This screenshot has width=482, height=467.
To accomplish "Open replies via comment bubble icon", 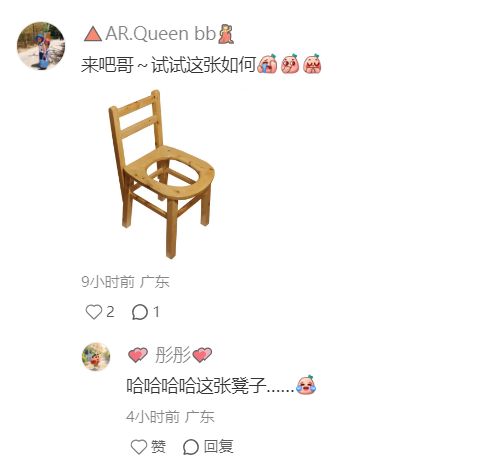I will [x=140, y=312].
